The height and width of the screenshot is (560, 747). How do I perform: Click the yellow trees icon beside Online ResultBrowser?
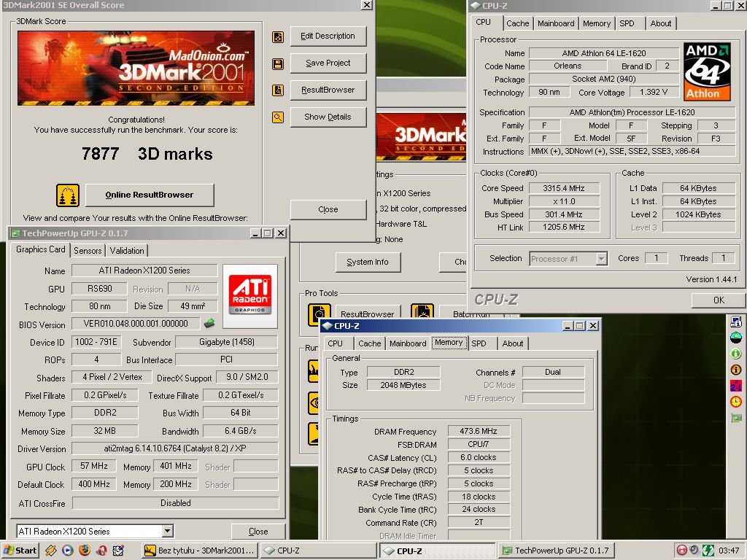(x=68, y=195)
